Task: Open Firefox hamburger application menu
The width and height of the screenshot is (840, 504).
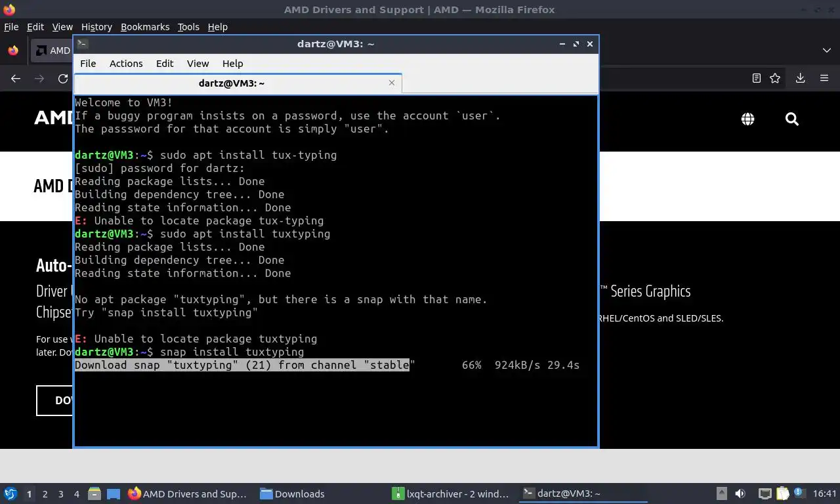Action: [824, 78]
